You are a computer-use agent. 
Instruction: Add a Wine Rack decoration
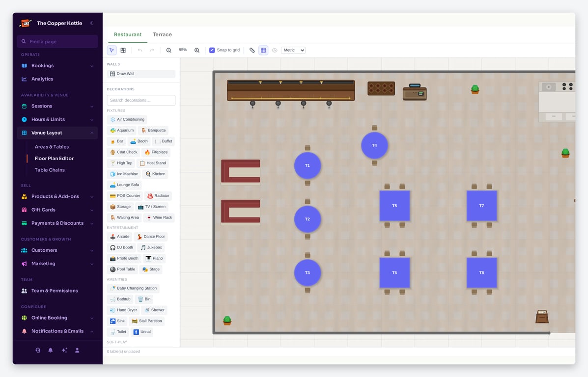[159, 217]
